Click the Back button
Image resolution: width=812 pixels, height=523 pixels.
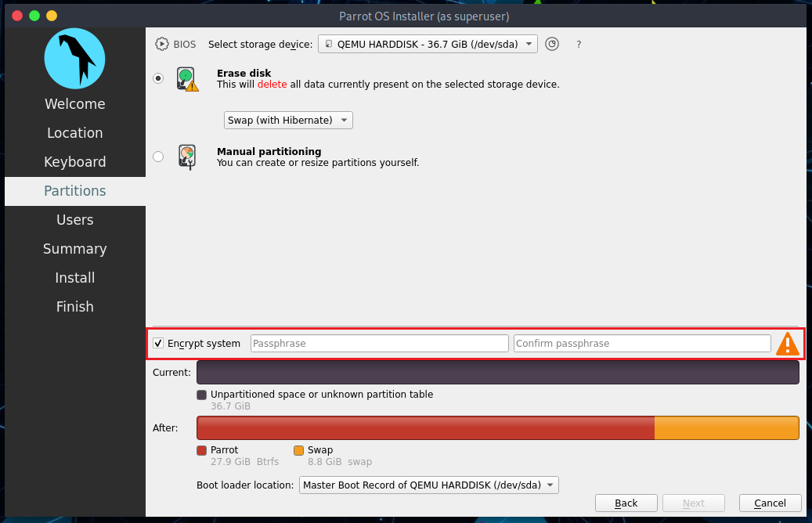pyautogui.click(x=626, y=503)
